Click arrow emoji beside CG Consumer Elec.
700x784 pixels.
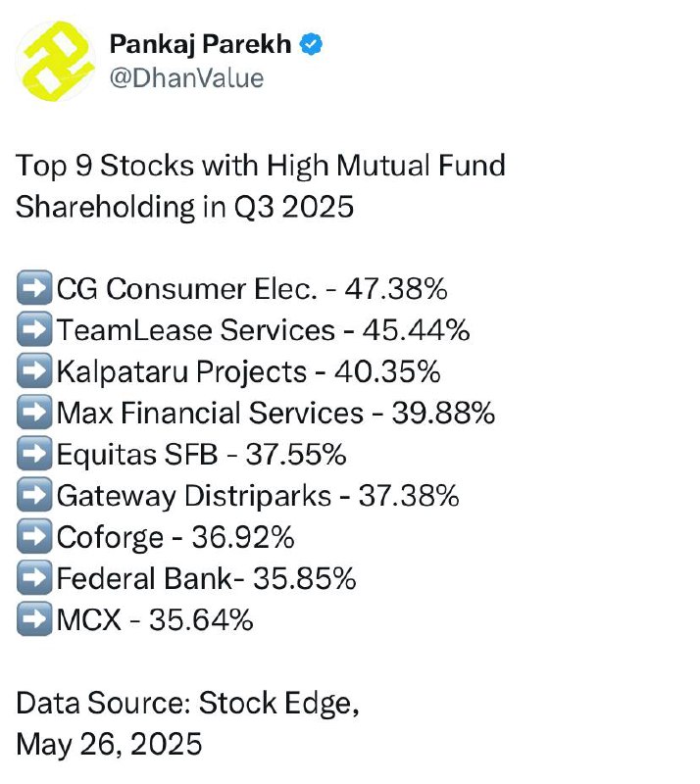(34, 287)
